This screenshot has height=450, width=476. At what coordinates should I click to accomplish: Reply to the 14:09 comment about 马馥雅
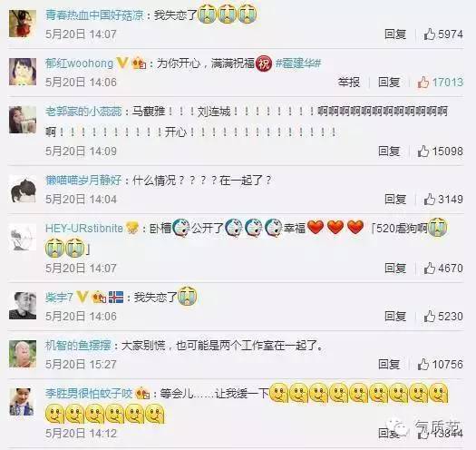[389, 151]
